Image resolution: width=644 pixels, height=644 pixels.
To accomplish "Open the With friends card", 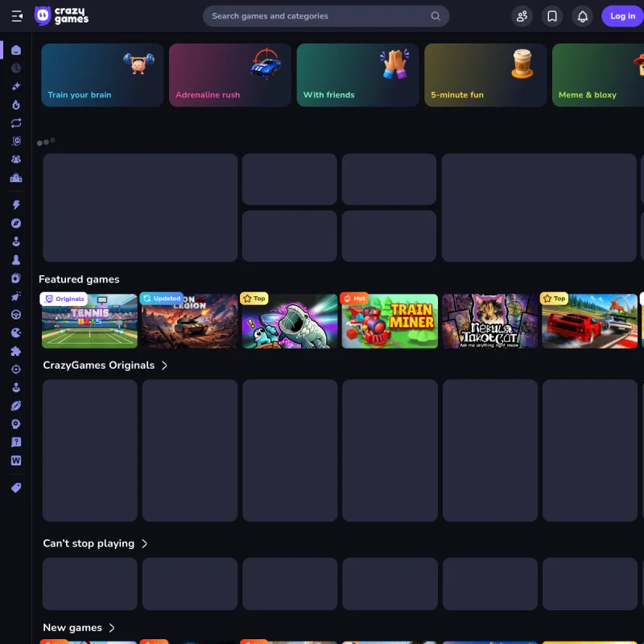I will [357, 75].
